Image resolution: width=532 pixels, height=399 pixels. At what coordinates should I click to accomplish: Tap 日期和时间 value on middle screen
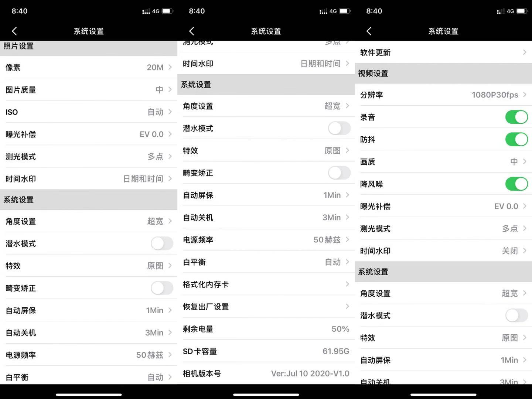point(320,64)
